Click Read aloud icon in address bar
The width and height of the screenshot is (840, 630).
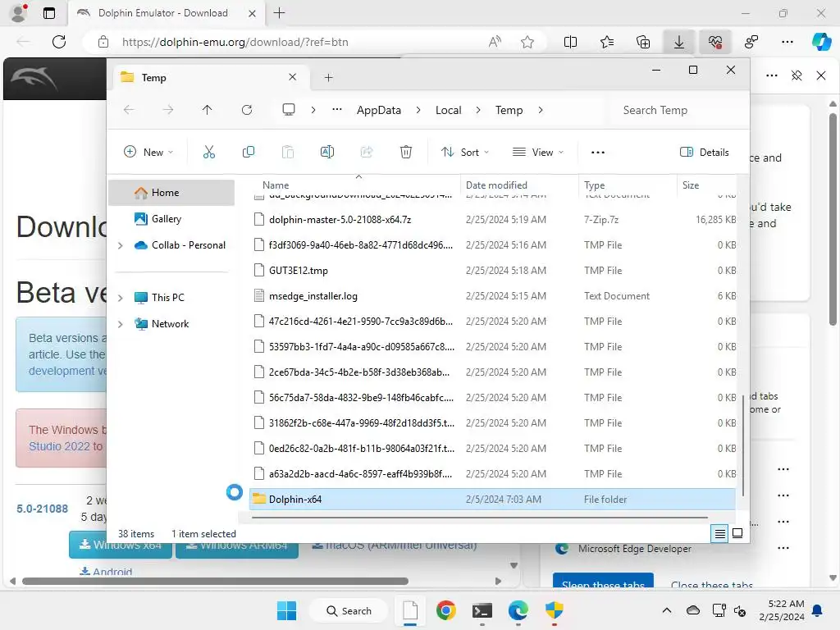pyautogui.click(x=495, y=42)
